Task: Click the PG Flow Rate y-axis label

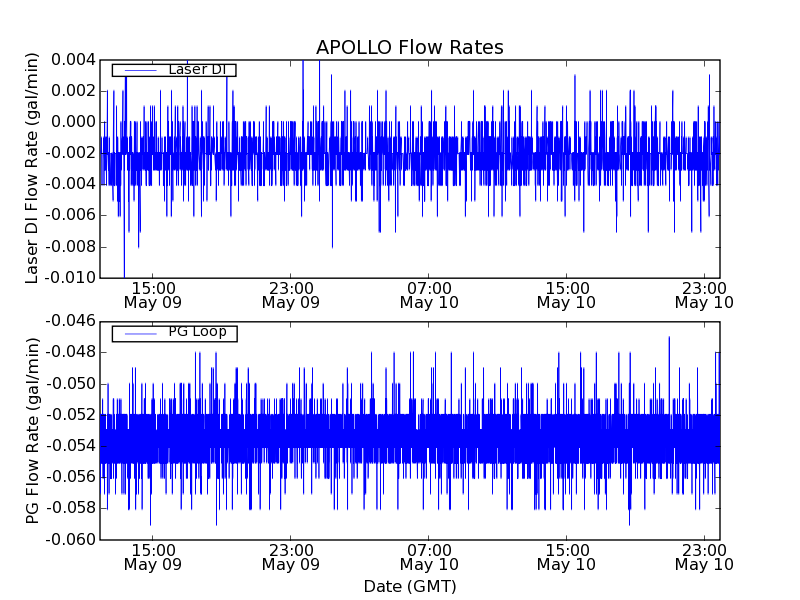Action: click(x=33, y=430)
